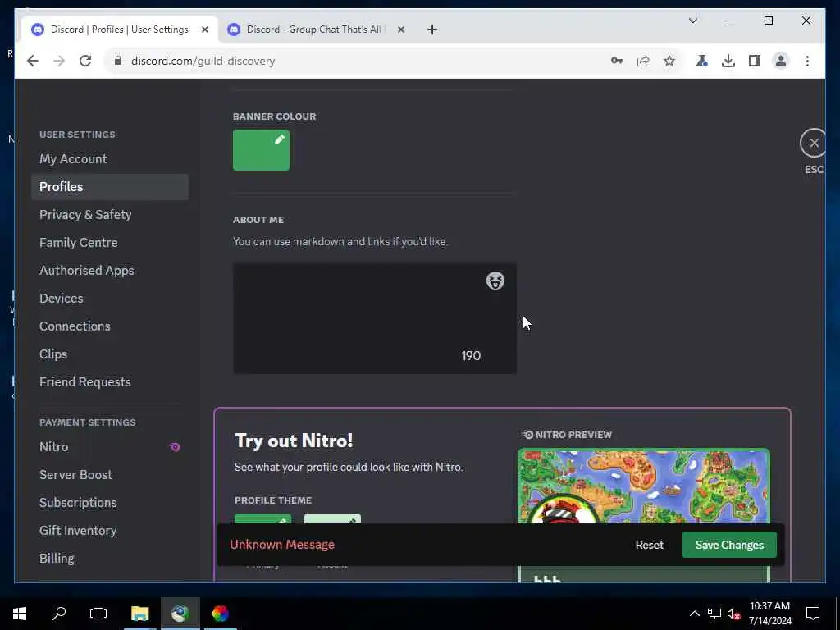View site information lock icon
Image resolution: width=840 pixels, height=630 pixels.
(118, 61)
